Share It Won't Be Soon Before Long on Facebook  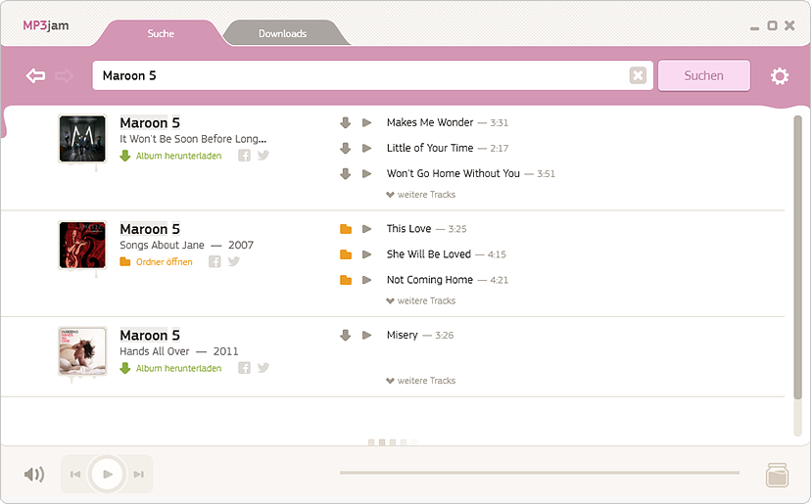click(245, 156)
